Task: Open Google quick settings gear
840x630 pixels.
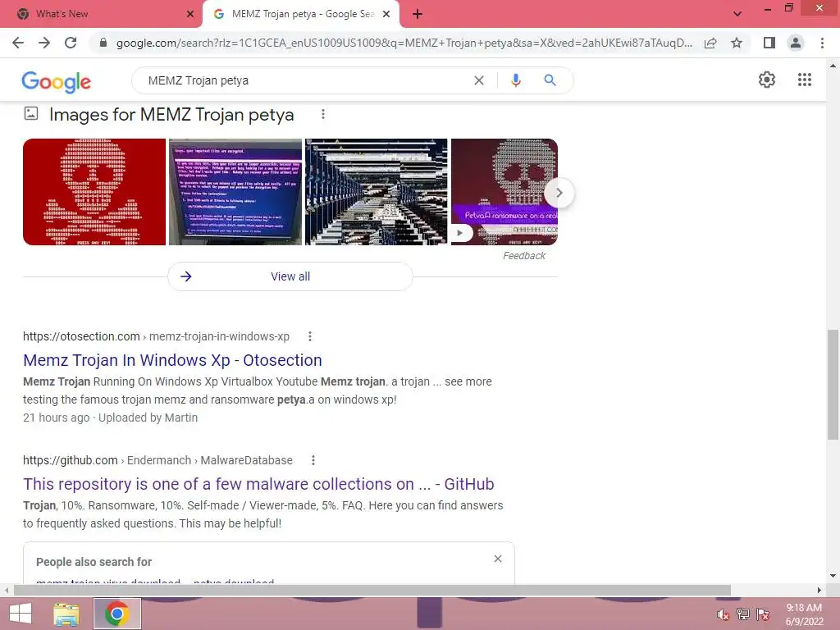Action: pos(767,80)
